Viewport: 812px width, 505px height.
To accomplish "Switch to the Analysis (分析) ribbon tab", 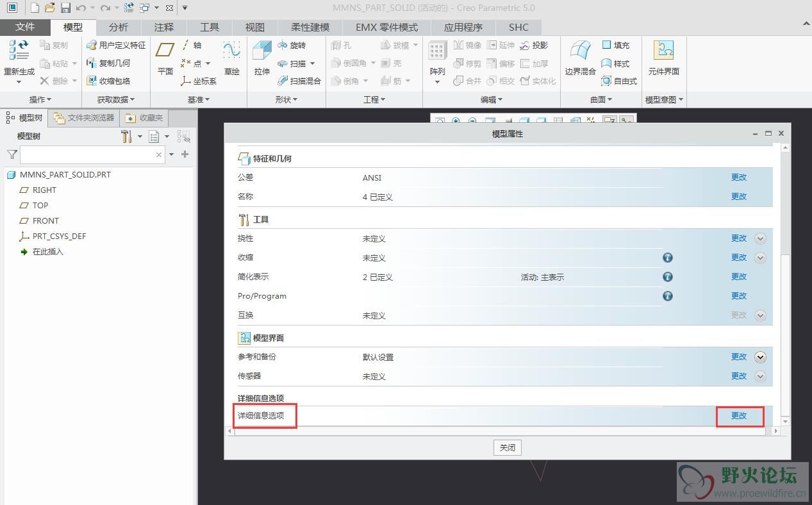I will tap(119, 27).
